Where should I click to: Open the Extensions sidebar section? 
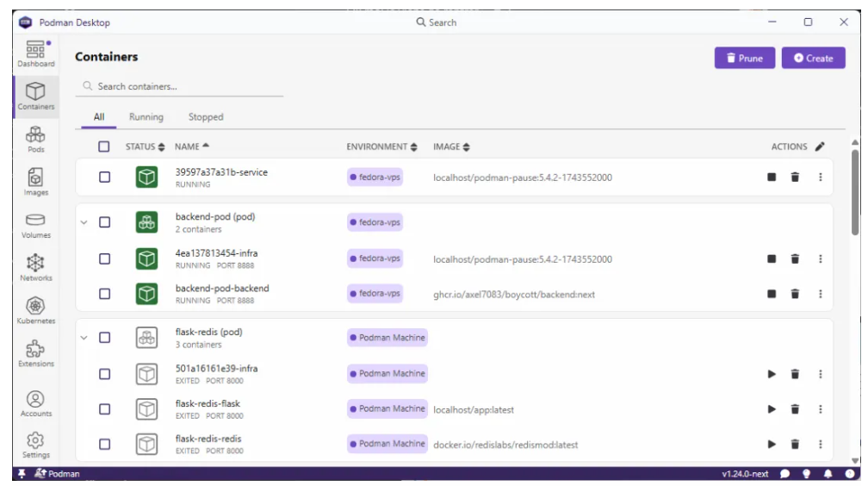pos(35,353)
